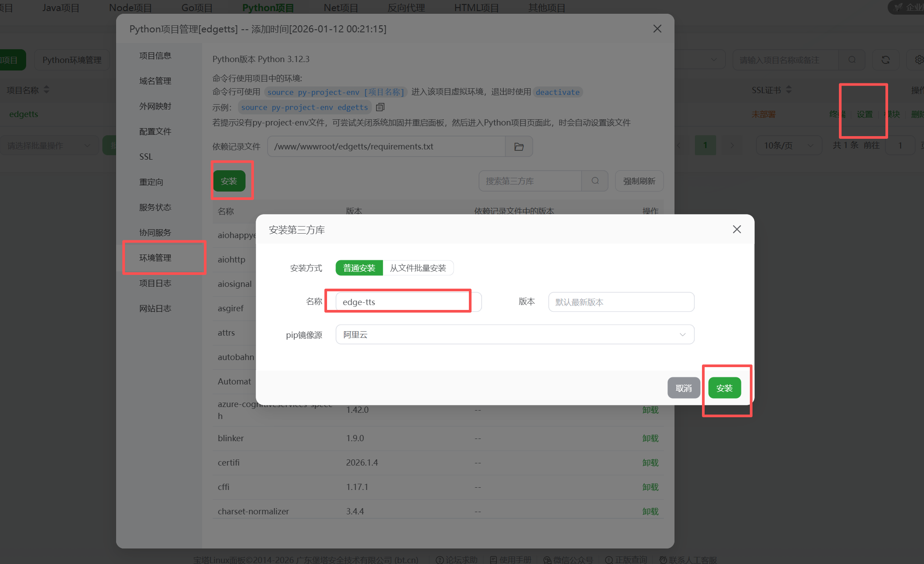Image resolution: width=924 pixels, height=564 pixels.
Task: Click the 取消 button
Action: [683, 388]
